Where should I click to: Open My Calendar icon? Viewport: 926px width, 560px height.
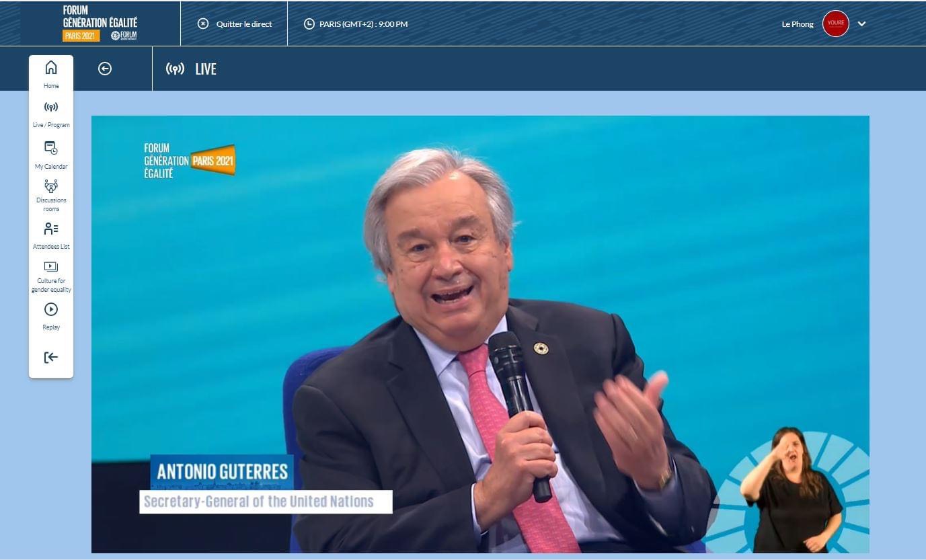(x=51, y=148)
